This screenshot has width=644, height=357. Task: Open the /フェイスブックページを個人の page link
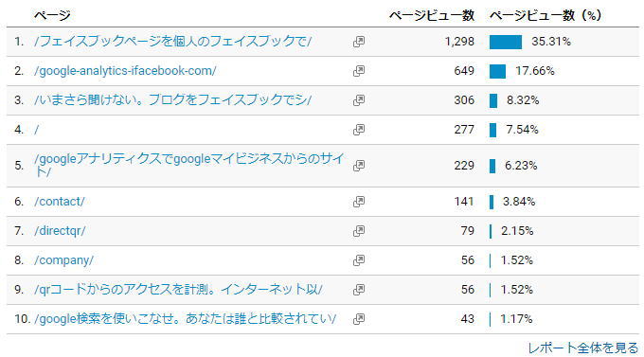[x=173, y=41]
